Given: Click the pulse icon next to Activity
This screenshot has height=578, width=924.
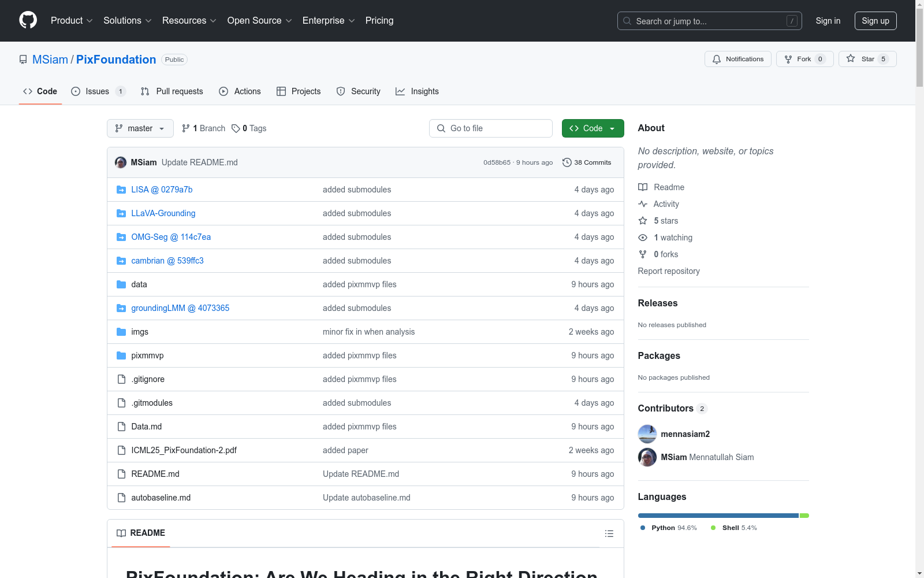Looking at the screenshot, I should point(643,204).
